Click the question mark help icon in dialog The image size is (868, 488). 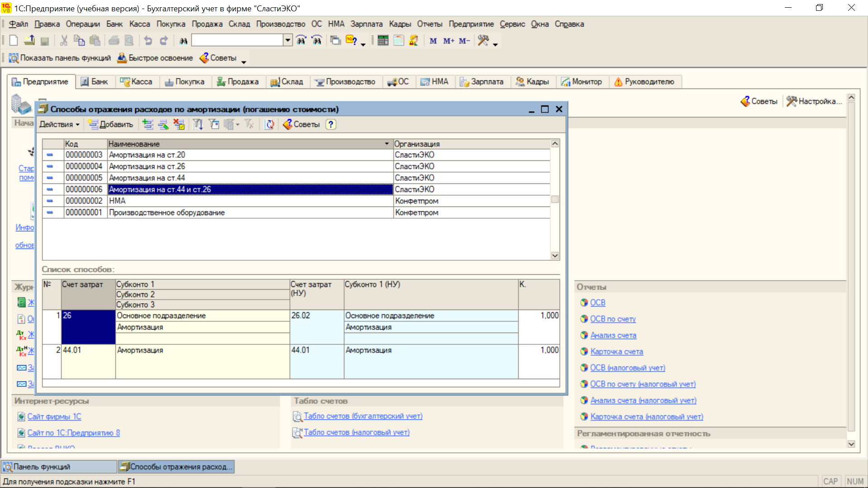[x=331, y=124]
